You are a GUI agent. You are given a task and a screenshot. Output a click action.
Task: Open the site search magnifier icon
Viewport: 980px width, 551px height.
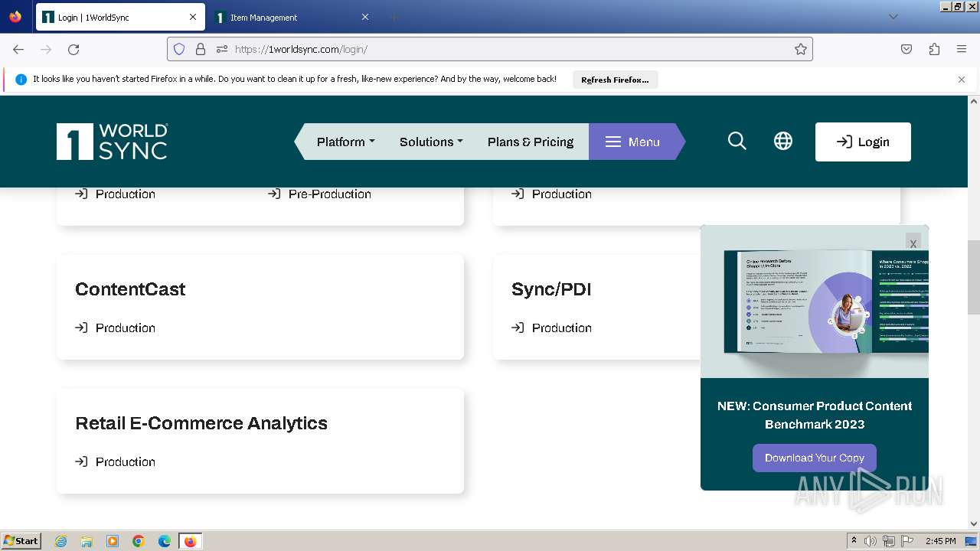(737, 142)
